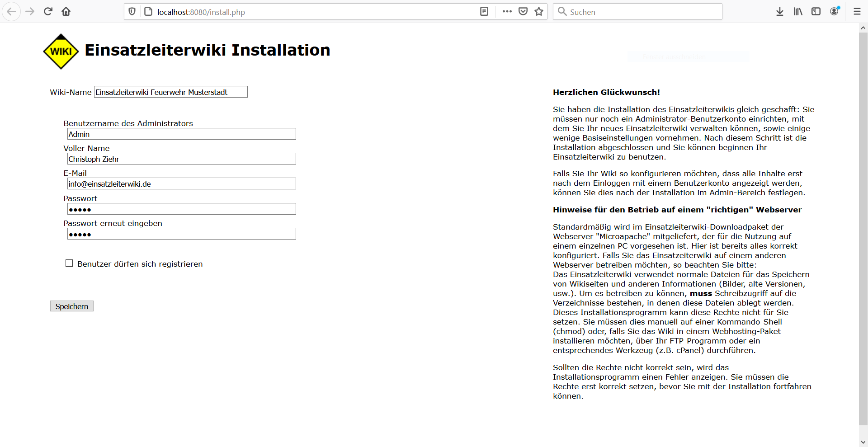Open the library bookmarks and history icon
Viewport: 868px width, 447px height.
coord(798,12)
